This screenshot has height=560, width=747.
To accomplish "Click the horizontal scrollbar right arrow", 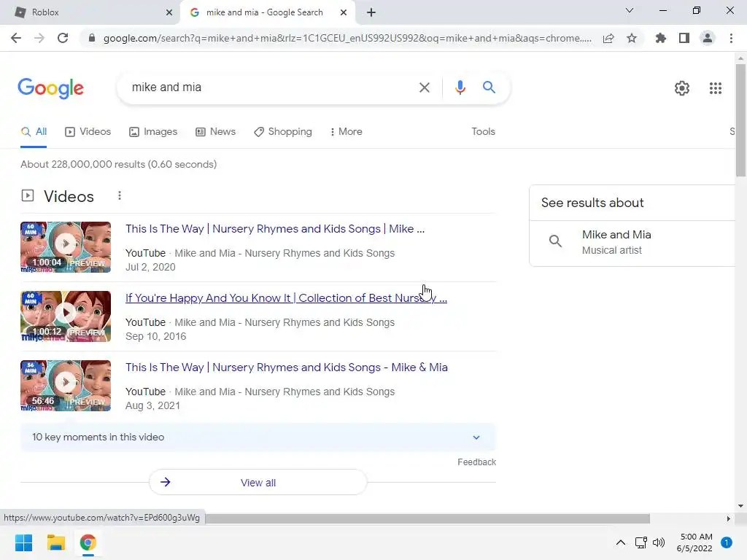I will pos(728,518).
